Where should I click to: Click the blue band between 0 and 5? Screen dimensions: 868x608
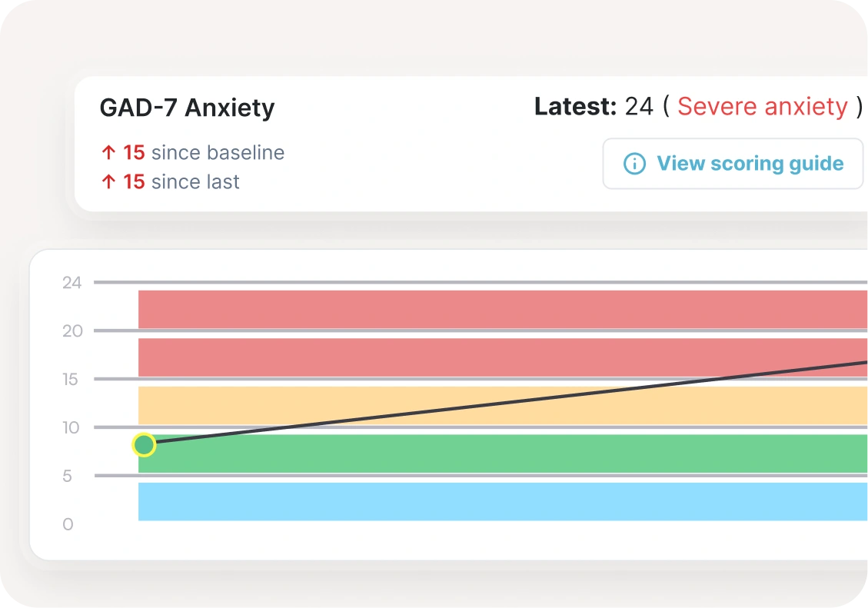click(500, 502)
